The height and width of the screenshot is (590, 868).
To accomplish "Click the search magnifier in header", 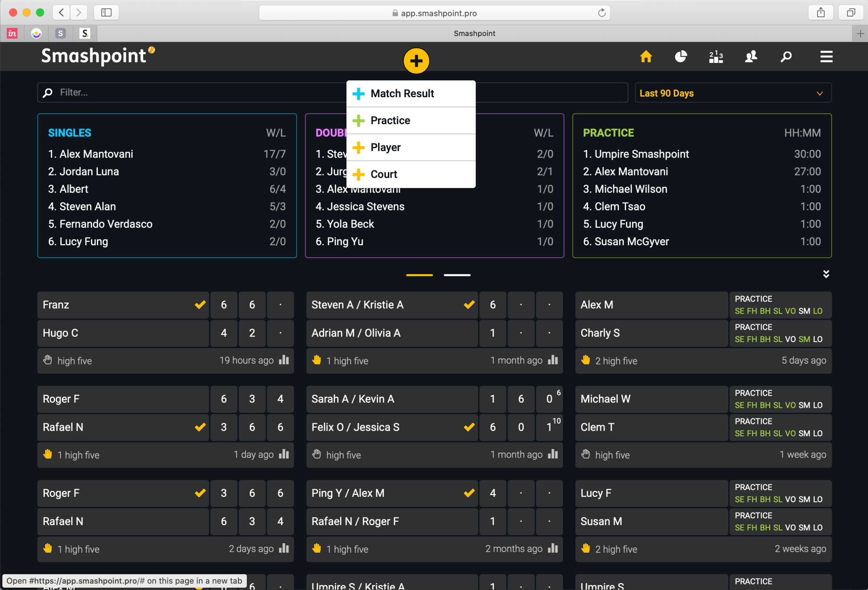I will tap(786, 57).
